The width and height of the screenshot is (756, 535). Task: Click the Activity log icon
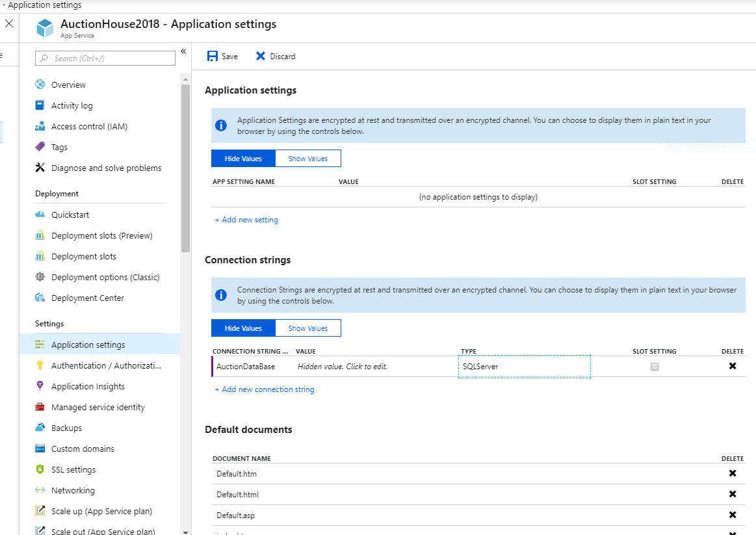point(40,105)
